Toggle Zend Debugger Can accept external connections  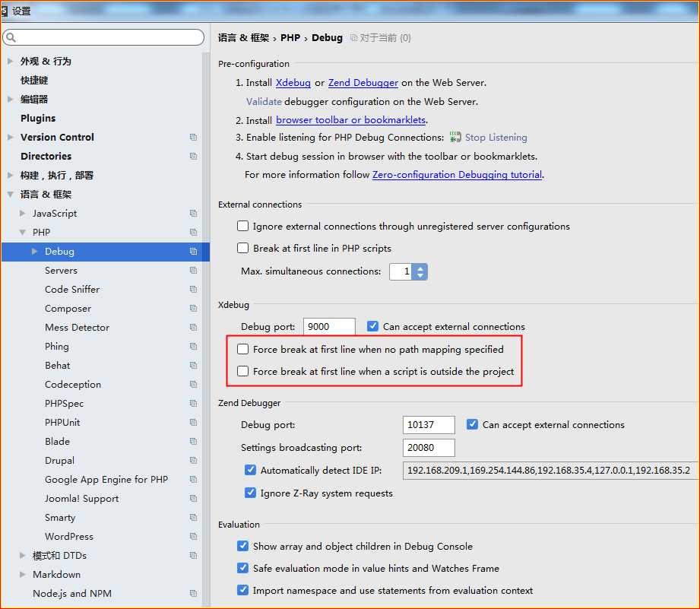[472, 424]
